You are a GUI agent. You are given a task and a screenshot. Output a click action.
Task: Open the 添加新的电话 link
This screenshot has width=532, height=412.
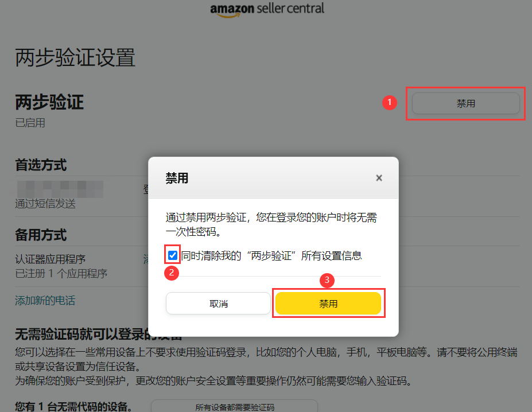[x=45, y=300]
